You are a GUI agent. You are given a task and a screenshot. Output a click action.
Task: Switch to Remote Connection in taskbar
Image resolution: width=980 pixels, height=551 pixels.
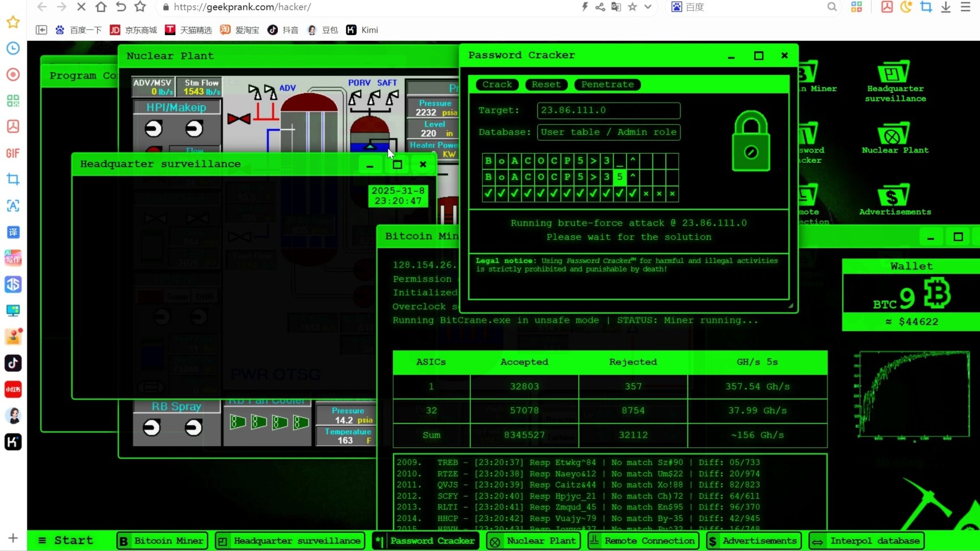click(642, 541)
